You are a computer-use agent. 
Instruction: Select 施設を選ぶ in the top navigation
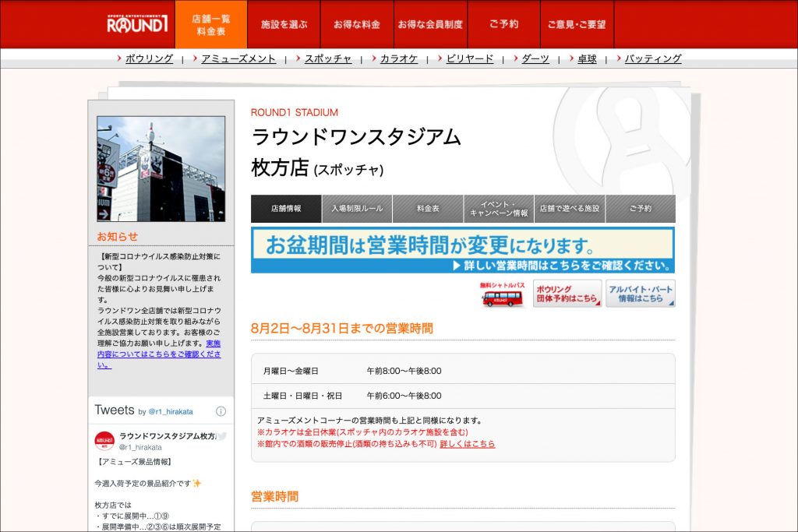click(284, 24)
